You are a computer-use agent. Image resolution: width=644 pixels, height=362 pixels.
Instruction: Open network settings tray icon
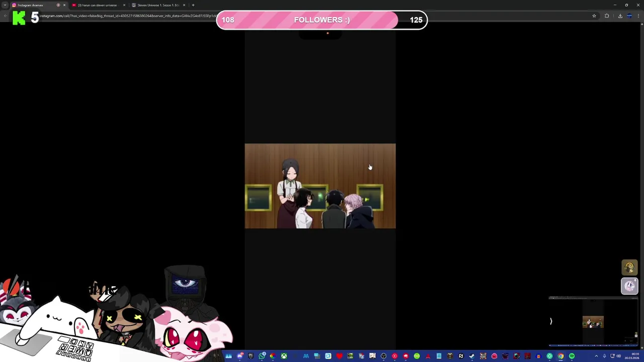612,356
